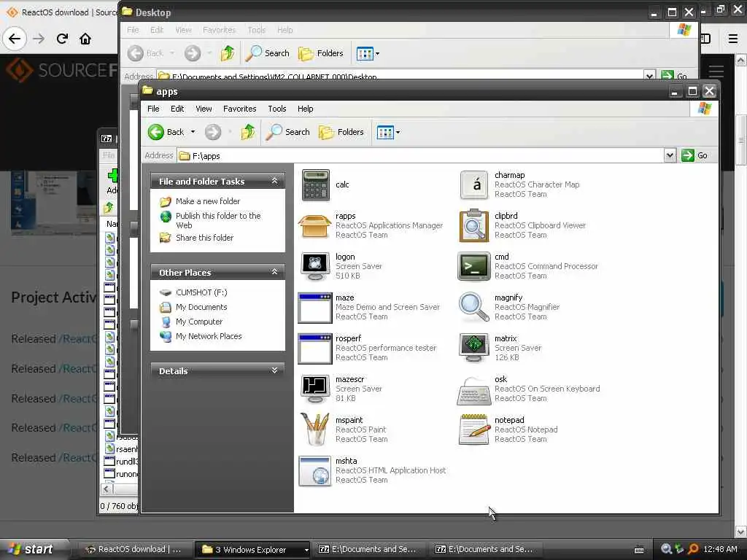Viewport: 747px width, 560px height.
Task: Click Search in apps window toolbar
Action: click(x=287, y=132)
